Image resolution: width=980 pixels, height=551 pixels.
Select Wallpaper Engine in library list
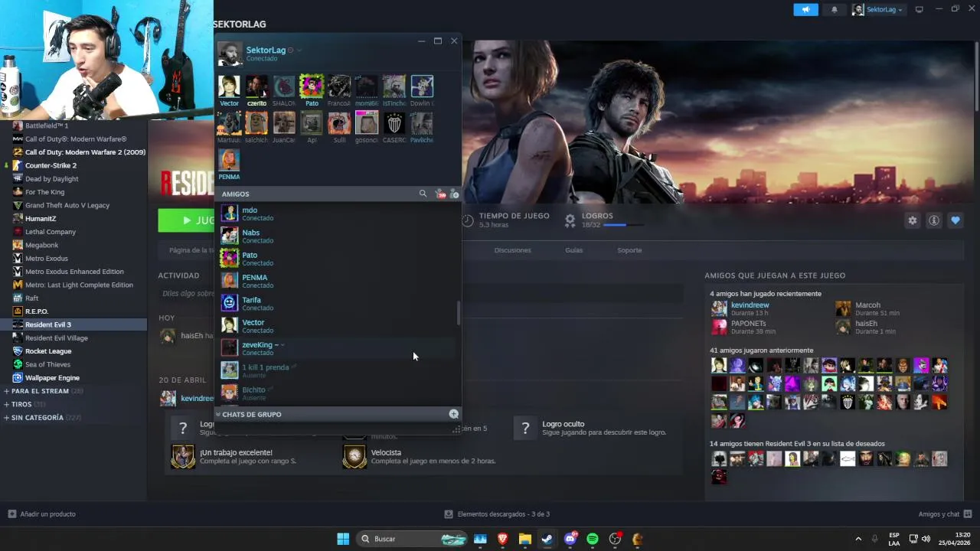pyautogui.click(x=52, y=377)
